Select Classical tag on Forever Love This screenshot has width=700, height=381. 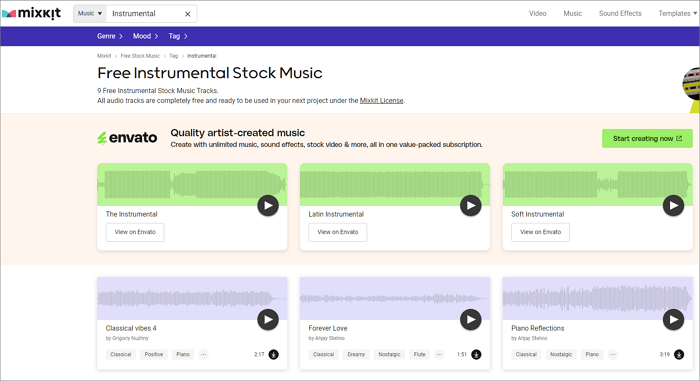[323, 355]
